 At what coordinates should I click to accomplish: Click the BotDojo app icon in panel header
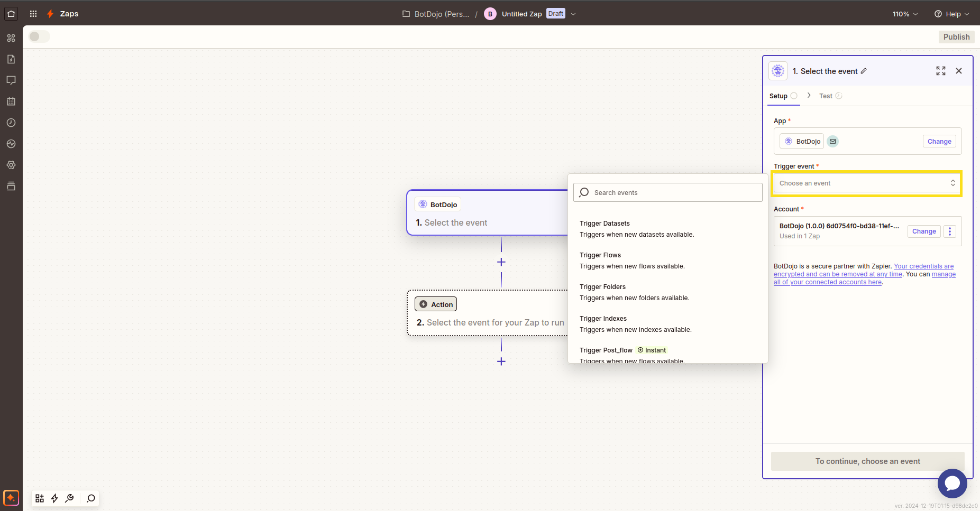click(778, 71)
